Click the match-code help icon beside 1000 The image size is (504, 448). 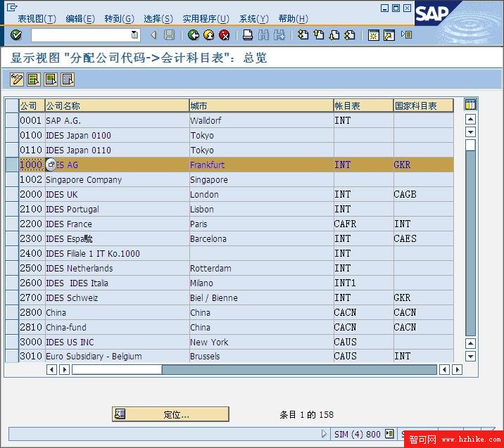coord(51,165)
